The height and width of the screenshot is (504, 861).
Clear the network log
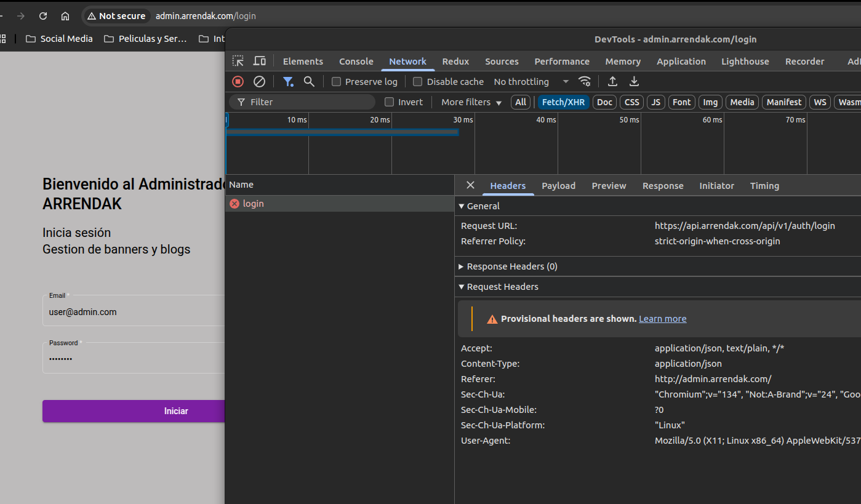coord(259,81)
